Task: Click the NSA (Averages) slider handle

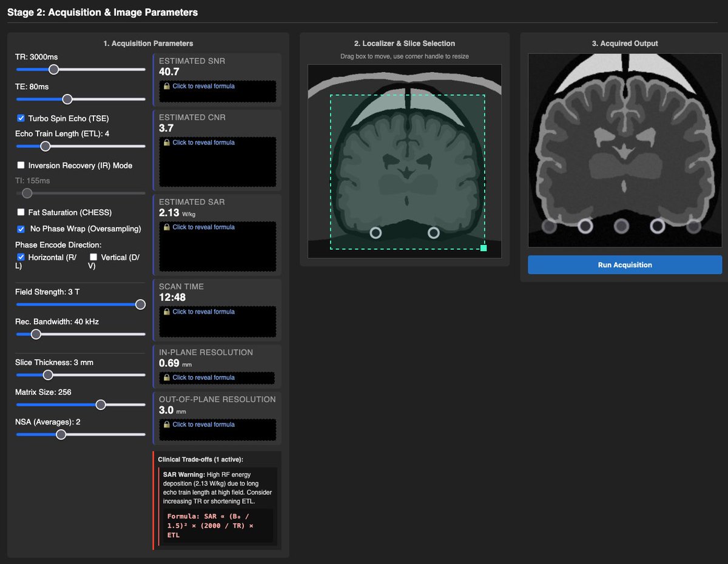Action: (x=61, y=434)
